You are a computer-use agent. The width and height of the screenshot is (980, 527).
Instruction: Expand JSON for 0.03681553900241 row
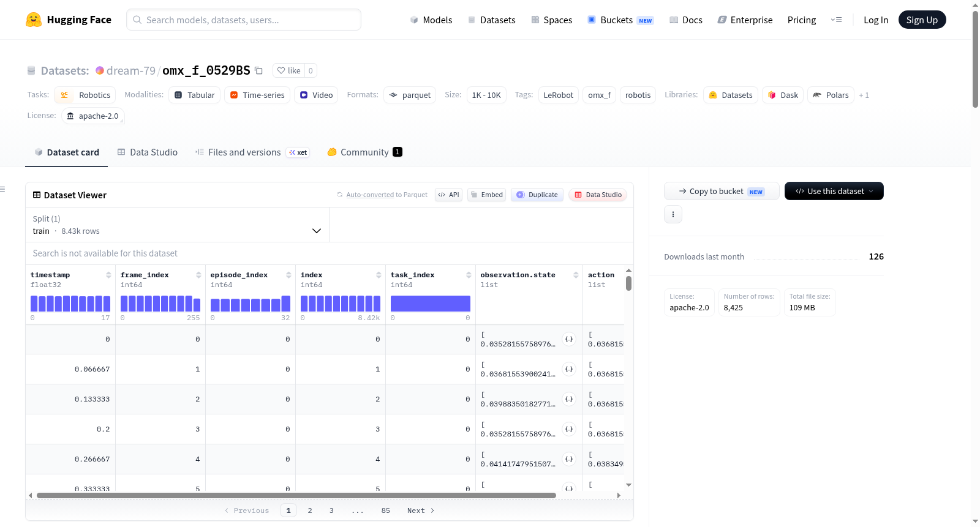569,369
